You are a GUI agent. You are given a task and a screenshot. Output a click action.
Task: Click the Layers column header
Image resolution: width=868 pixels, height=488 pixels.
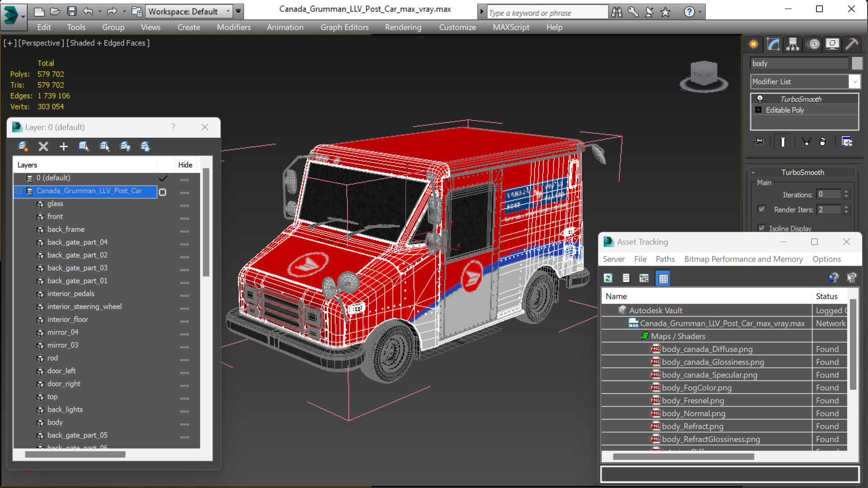pos(86,165)
